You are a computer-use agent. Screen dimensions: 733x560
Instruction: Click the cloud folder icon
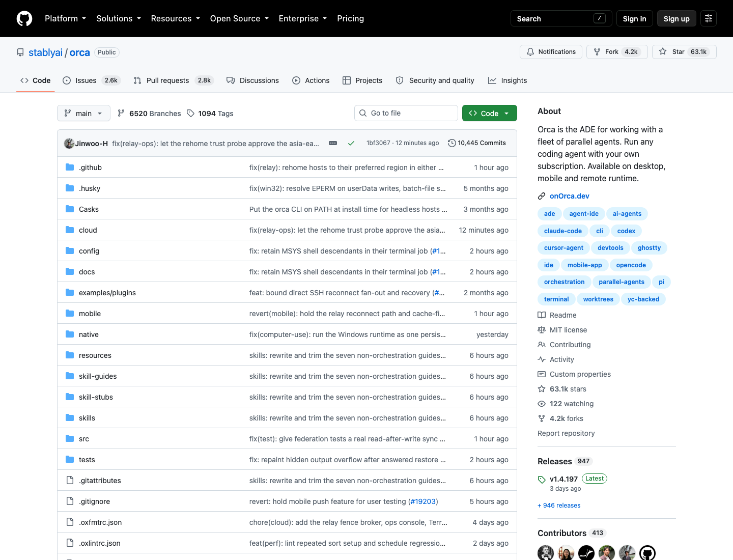coord(70,230)
